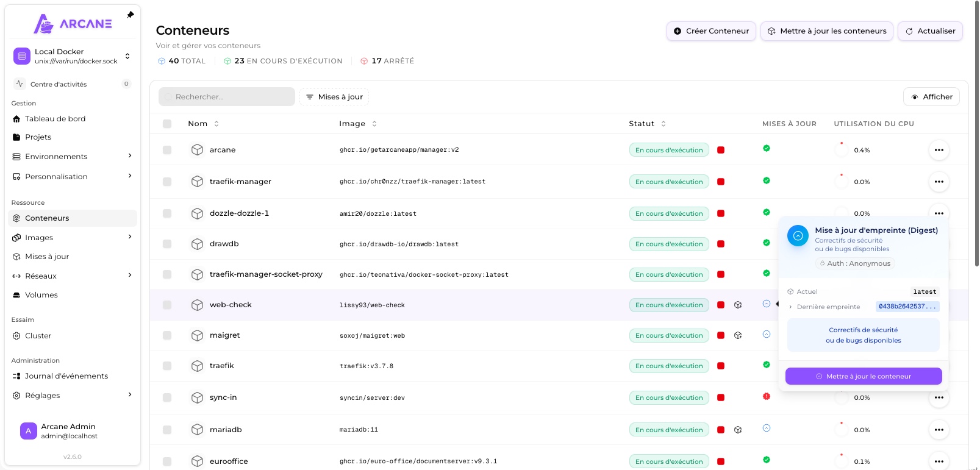Screen dimensions: 980x470
Task: Expand the Environnements sidebar section
Action: 130,156
